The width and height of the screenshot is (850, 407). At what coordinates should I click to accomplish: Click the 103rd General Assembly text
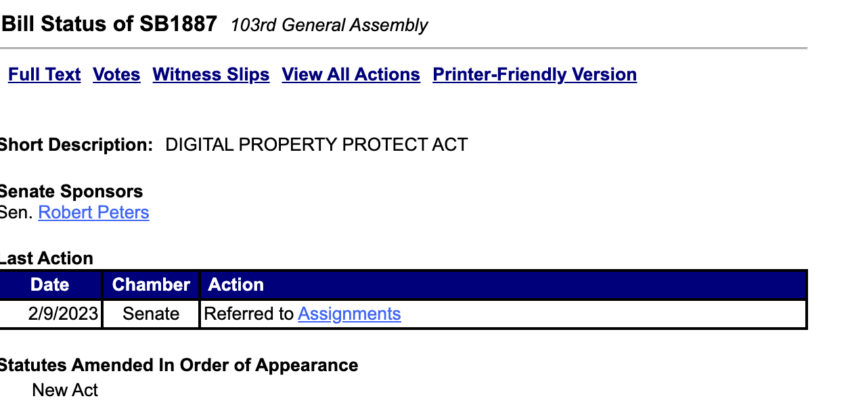(x=329, y=26)
